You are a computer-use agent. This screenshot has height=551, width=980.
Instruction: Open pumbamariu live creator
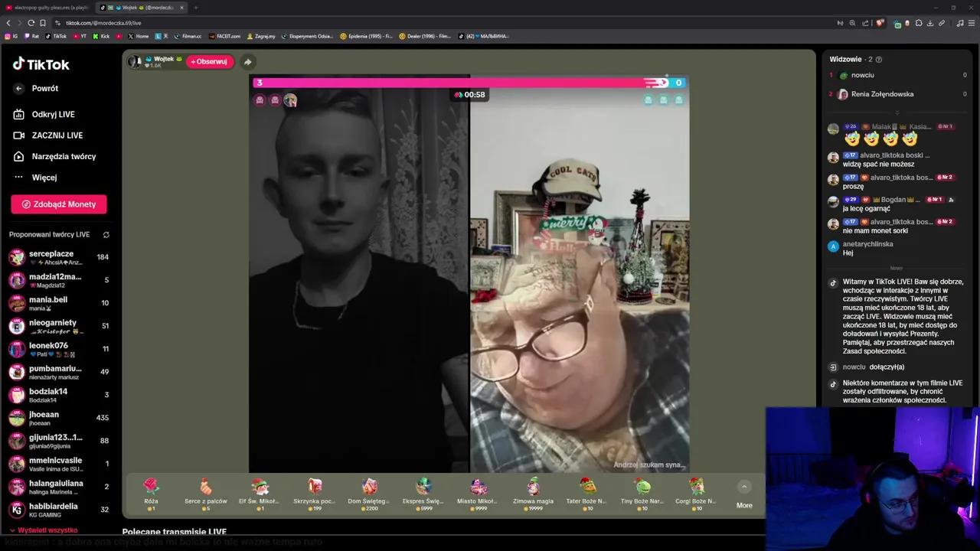click(59, 372)
